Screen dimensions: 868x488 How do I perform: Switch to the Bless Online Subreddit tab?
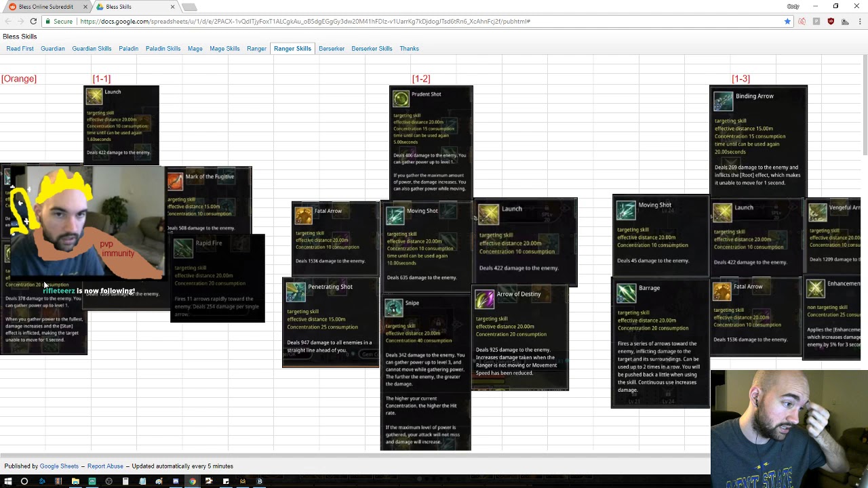46,7
